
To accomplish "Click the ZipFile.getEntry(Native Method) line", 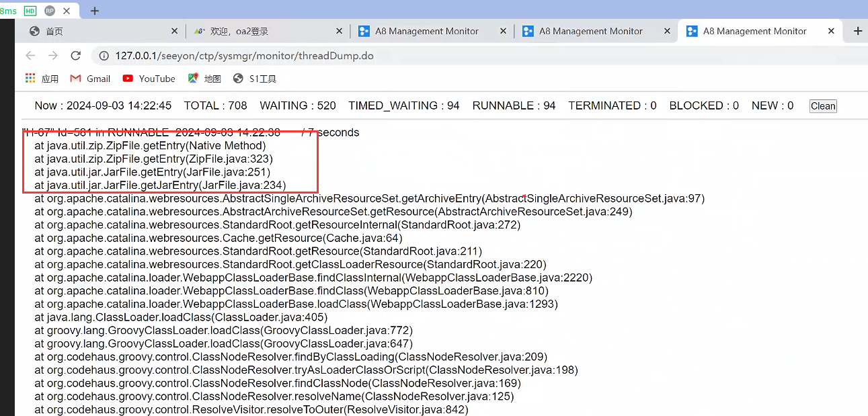I will pos(150,145).
